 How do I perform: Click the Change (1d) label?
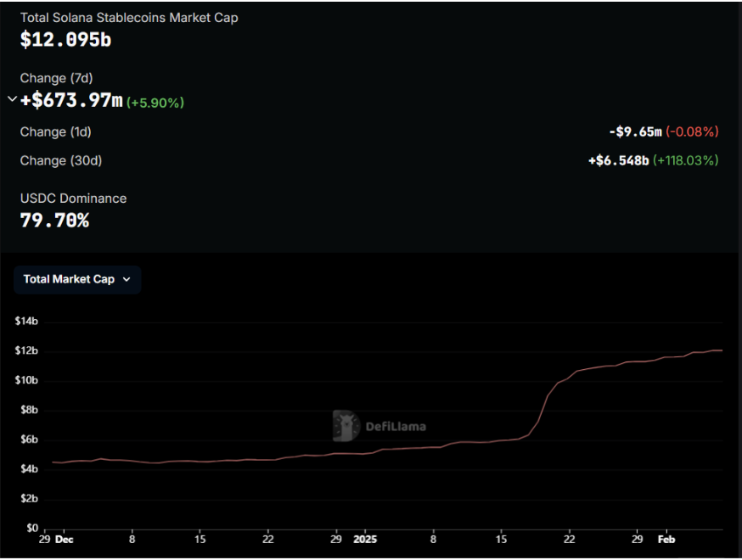[x=55, y=132]
